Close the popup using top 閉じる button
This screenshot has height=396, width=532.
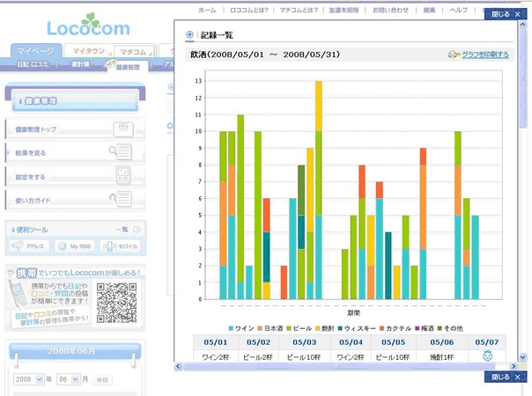pyautogui.click(x=505, y=15)
